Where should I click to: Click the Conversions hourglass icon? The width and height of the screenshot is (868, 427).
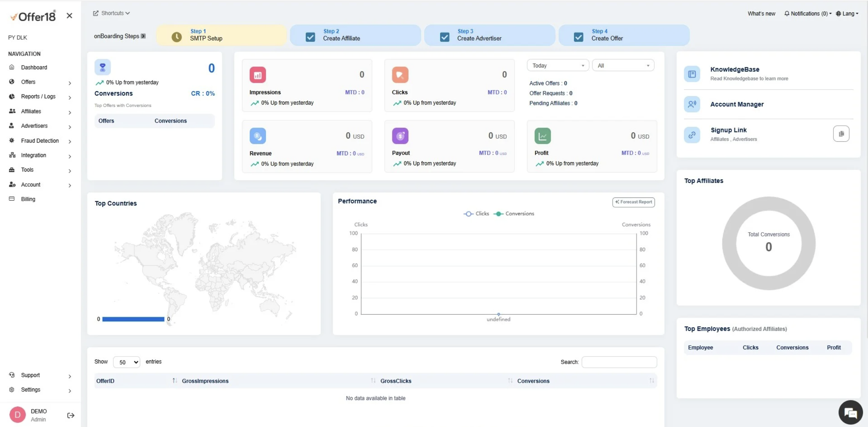click(x=102, y=68)
